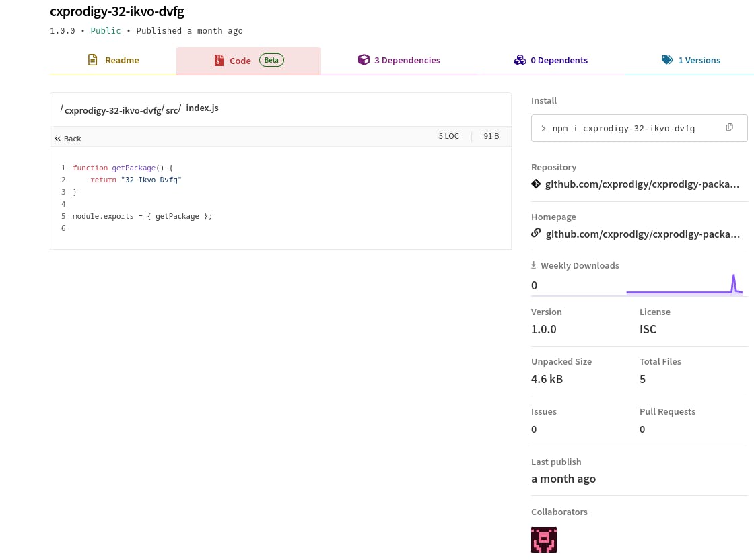Open the homepage github.com link
Viewport: 754px width, 560px height.
(x=642, y=234)
